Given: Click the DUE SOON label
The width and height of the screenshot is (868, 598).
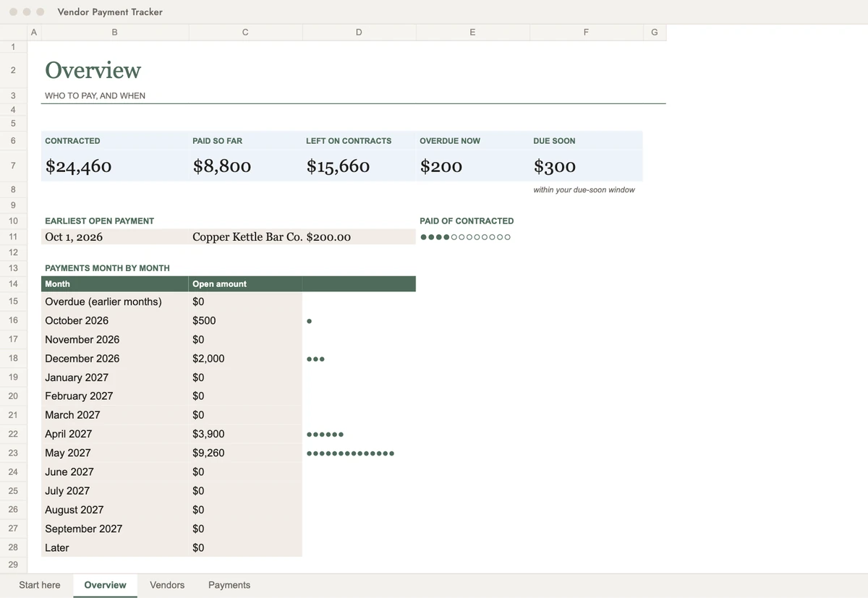Looking at the screenshot, I should tap(554, 141).
